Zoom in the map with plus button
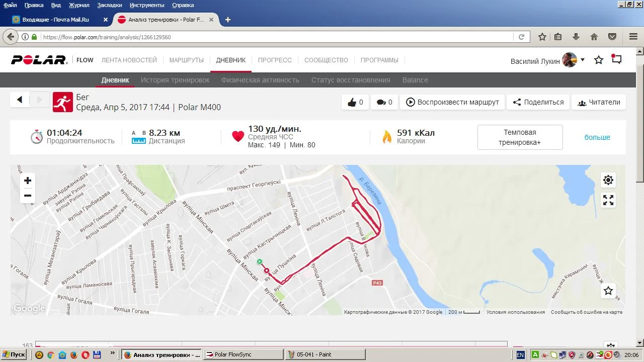644x362 pixels. coord(28,180)
